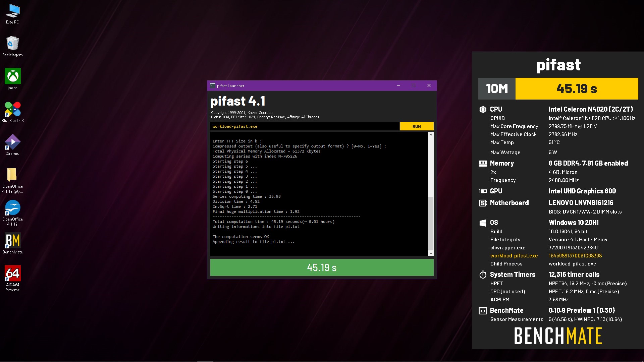Click the yellow 45.19 s score banner
This screenshot has width=644, height=362.
[577, 89]
